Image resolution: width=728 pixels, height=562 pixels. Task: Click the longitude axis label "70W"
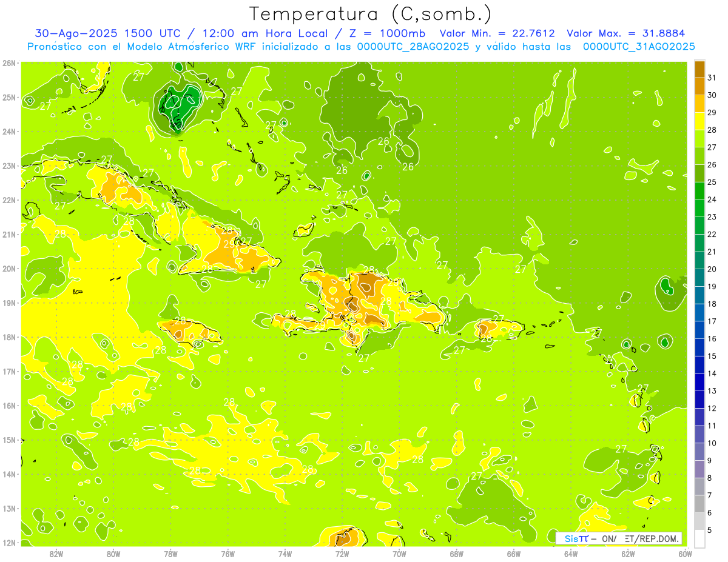coord(399,554)
